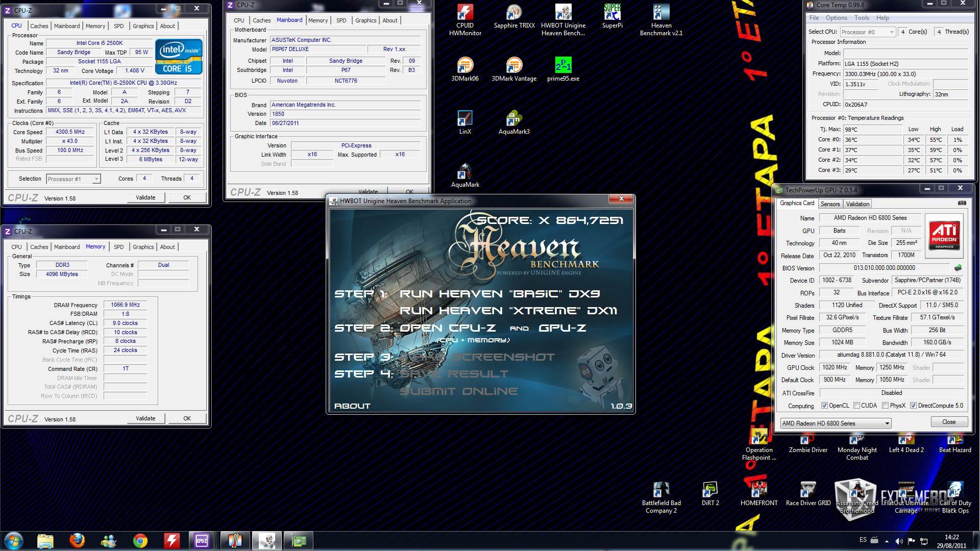Click the volume speaker tray icon
The width and height of the screenshot is (980, 551).
[x=899, y=541]
